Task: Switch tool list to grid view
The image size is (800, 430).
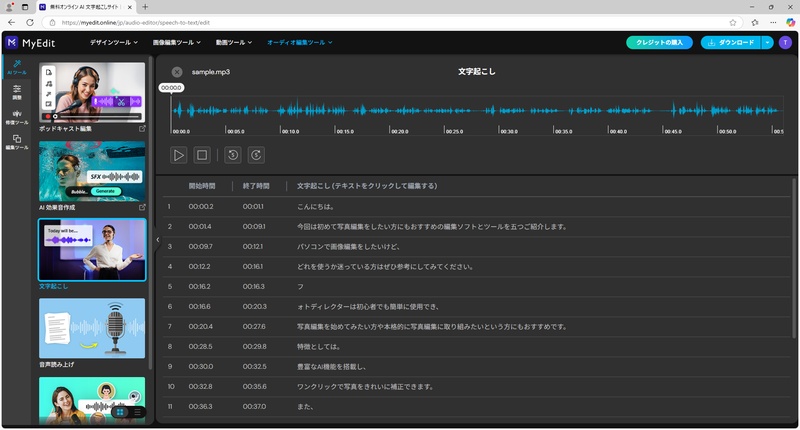Action: tap(120, 411)
